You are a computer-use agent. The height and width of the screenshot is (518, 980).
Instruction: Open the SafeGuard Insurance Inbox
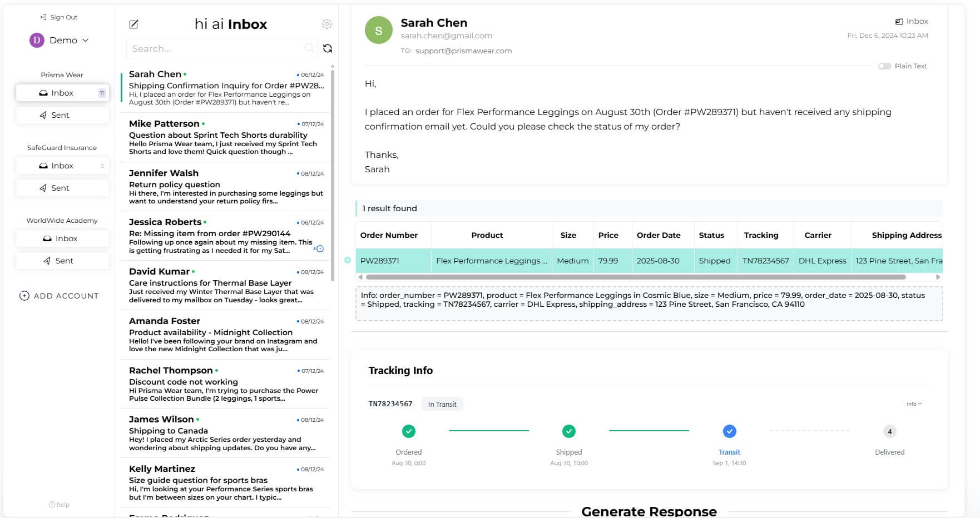(62, 166)
